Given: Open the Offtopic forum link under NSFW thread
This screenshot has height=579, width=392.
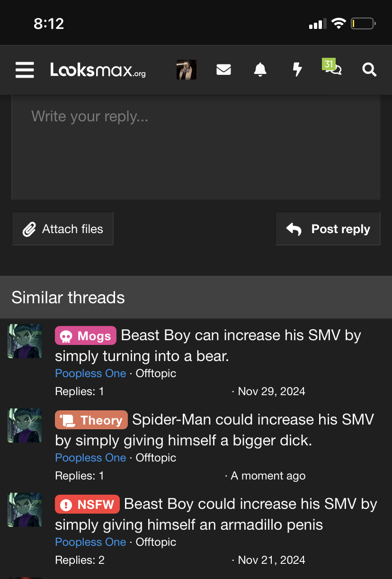Looking at the screenshot, I should pyautogui.click(x=156, y=542).
